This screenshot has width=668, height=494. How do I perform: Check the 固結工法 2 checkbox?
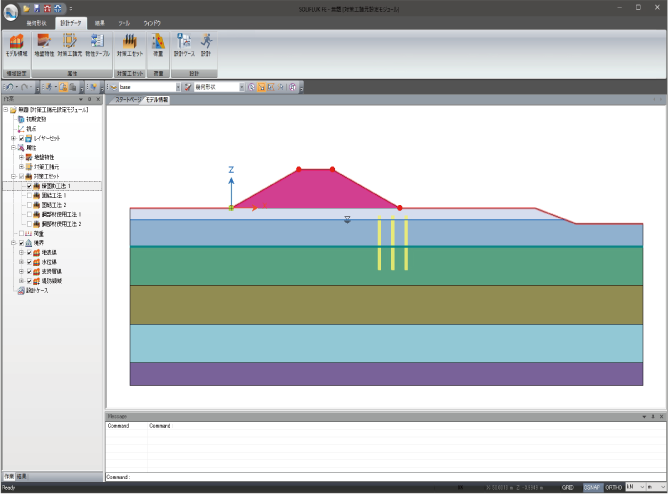coord(29,205)
